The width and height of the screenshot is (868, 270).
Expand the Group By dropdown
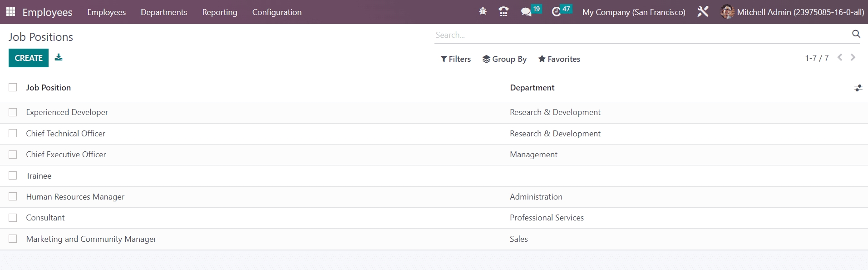(x=504, y=59)
